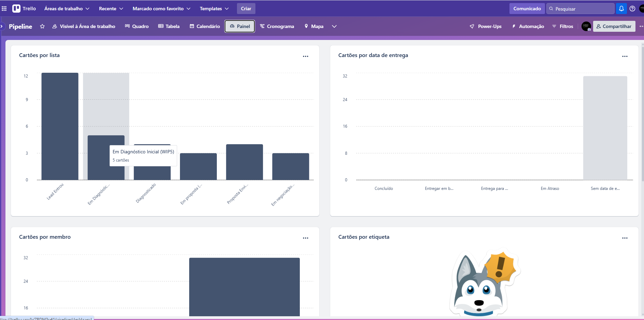The height and width of the screenshot is (320, 644).
Task: Click the Cartões por data de entrega title
Action: coord(373,55)
